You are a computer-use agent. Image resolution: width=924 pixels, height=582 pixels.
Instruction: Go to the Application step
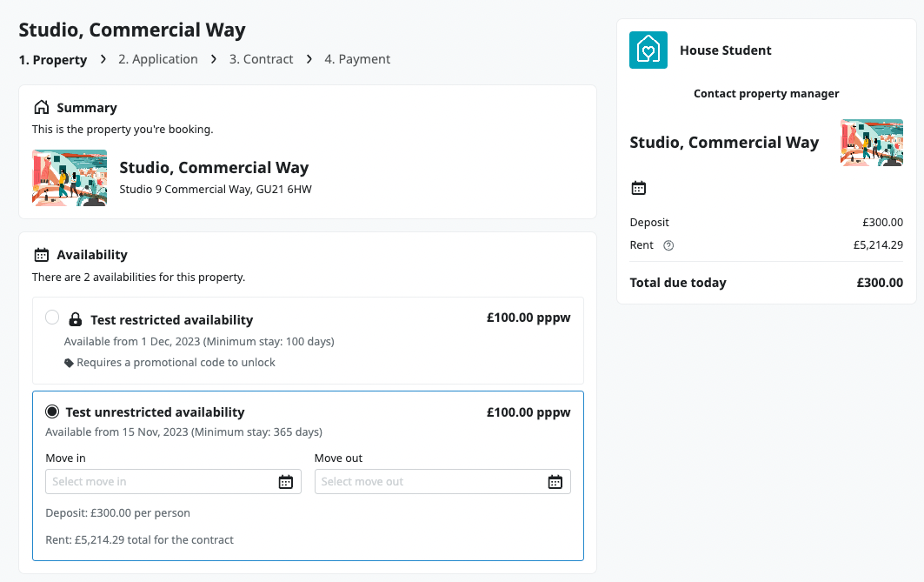(x=158, y=59)
